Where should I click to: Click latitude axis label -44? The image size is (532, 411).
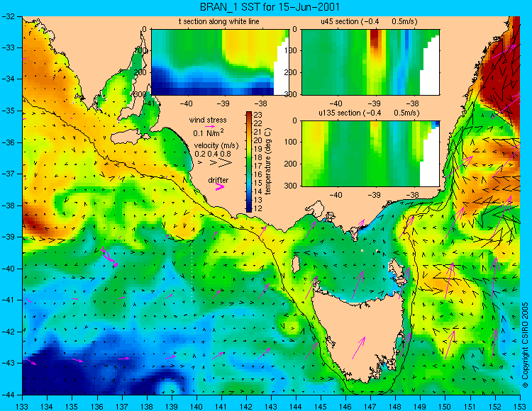(9, 395)
